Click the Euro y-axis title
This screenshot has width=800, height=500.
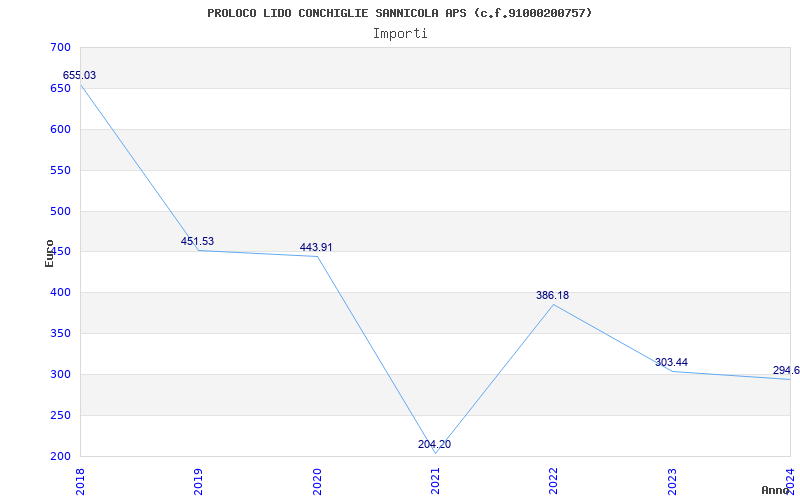pos(49,253)
